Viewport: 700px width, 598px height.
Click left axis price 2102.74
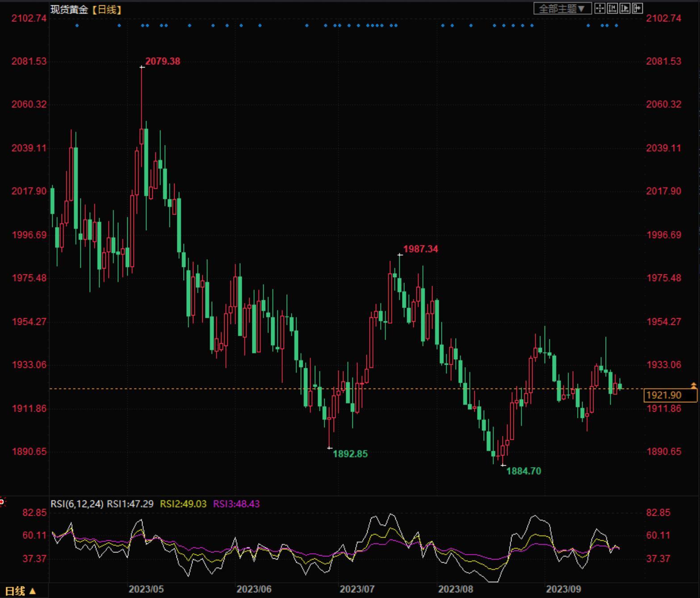point(29,18)
